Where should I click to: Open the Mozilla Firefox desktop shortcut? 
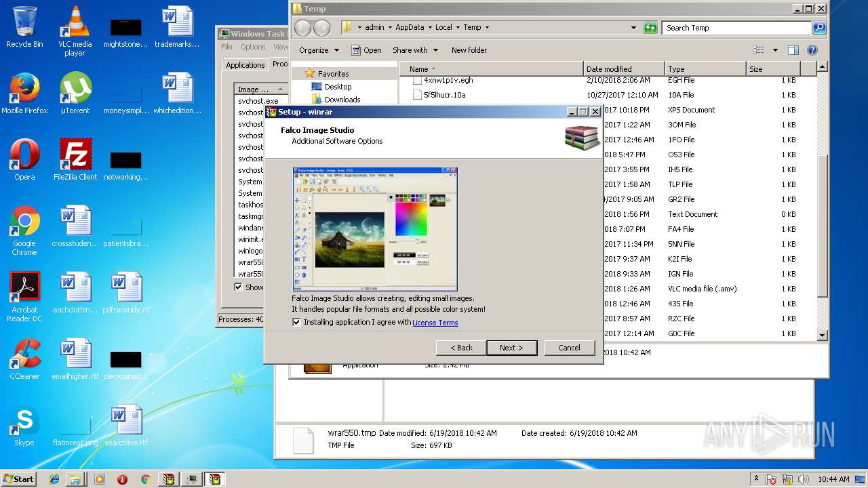24,94
